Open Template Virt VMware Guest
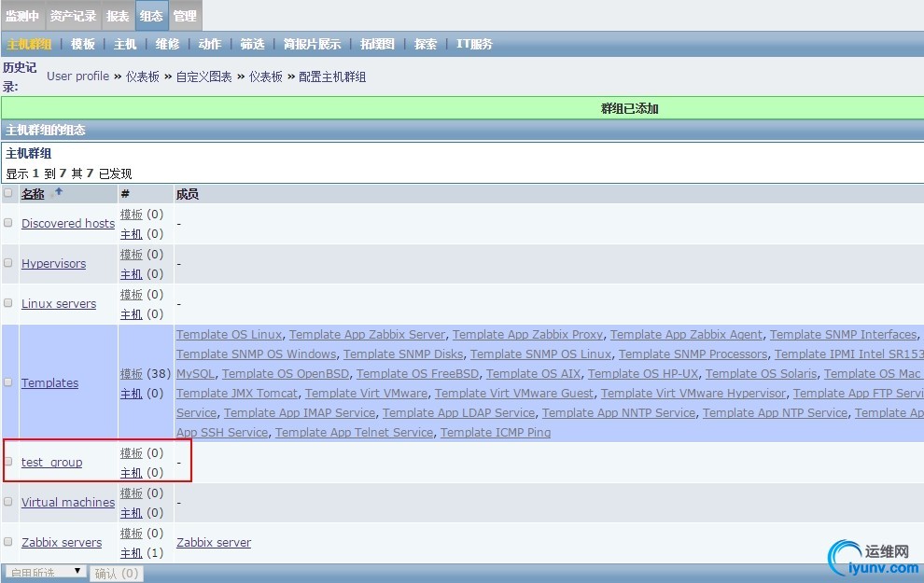 [x=514, y=393]
